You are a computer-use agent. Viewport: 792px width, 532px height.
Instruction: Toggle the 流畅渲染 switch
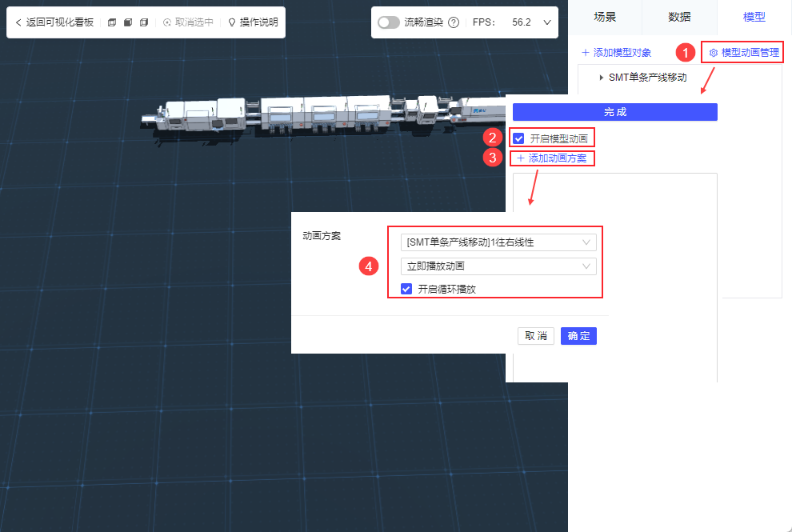coord(389,22)
